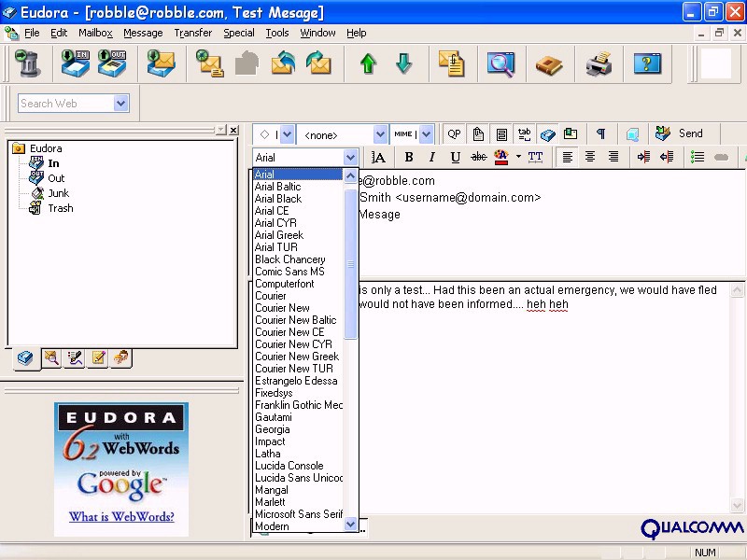Screen dimensions: 747x560
Task: Center align text
Action: (x=590, y=157)
